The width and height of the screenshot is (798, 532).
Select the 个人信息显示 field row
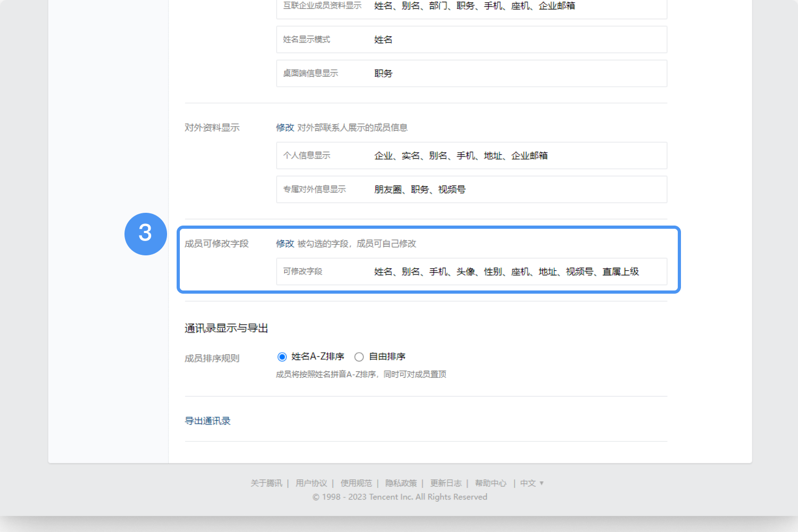click(471, 155)
